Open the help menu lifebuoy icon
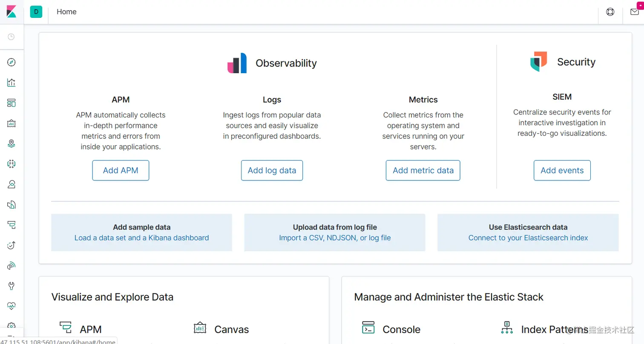Viewport: 644px width, 344px height. coord(610,12)
